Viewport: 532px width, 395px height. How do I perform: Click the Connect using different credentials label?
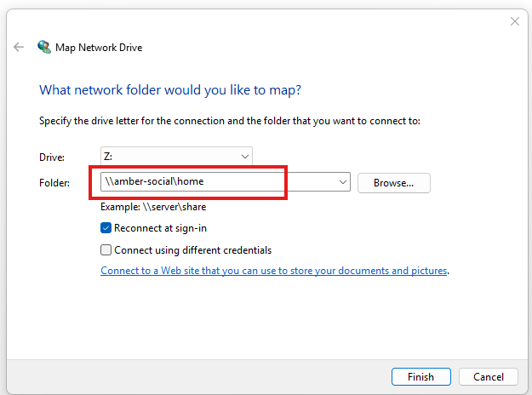(192, 250)
